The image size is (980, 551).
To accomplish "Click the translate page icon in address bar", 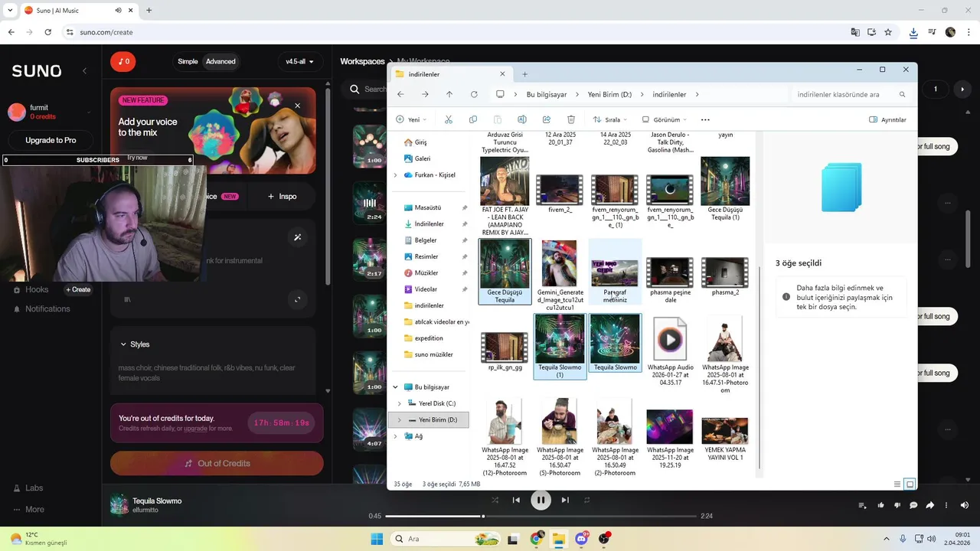I will 855,32.
